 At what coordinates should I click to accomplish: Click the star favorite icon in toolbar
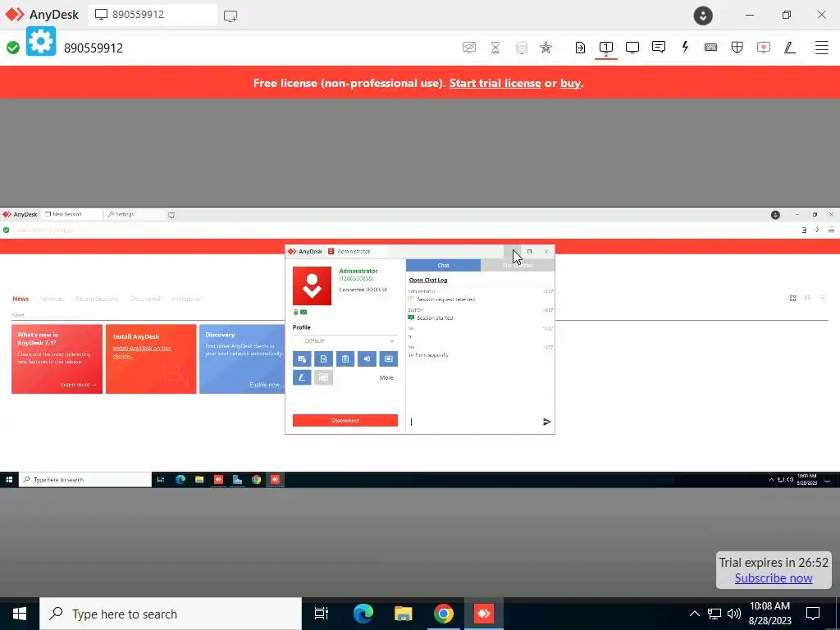[546, 48]
